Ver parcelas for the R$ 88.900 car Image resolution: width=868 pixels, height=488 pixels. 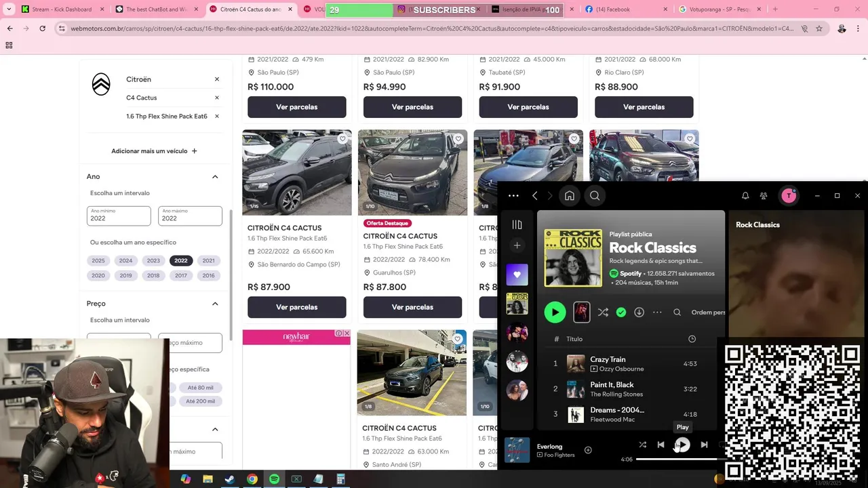[x=644, y=107]
